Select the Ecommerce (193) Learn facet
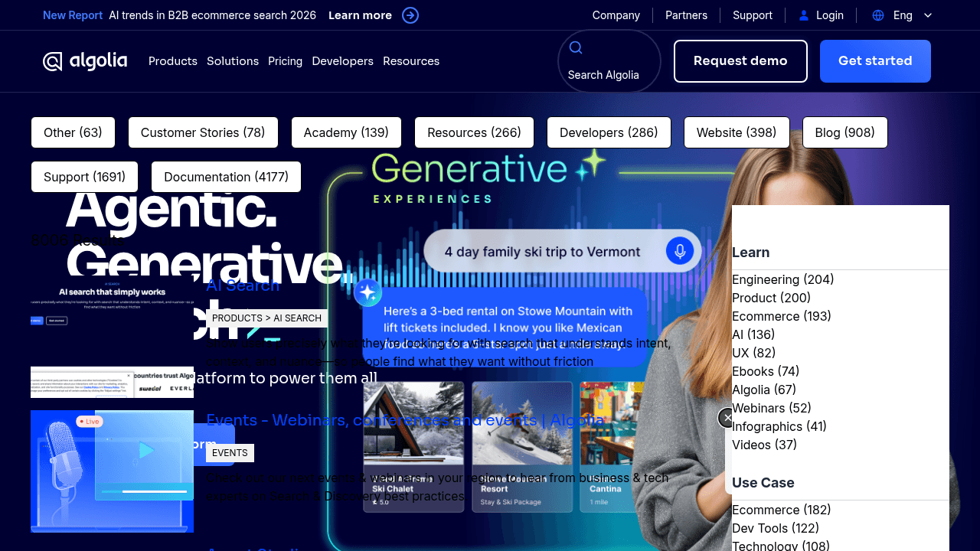The height and width of the screenshot is (551, 980). pyautogui.click(x=782, y=316)
